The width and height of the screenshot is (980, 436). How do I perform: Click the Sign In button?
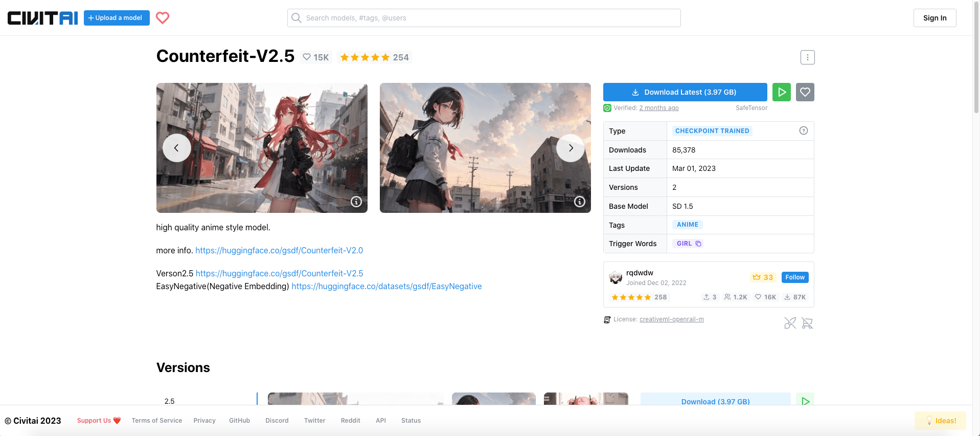935,18
